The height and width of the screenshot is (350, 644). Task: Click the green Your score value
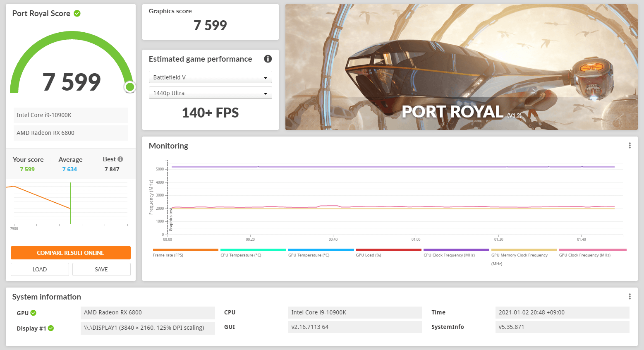27,169
